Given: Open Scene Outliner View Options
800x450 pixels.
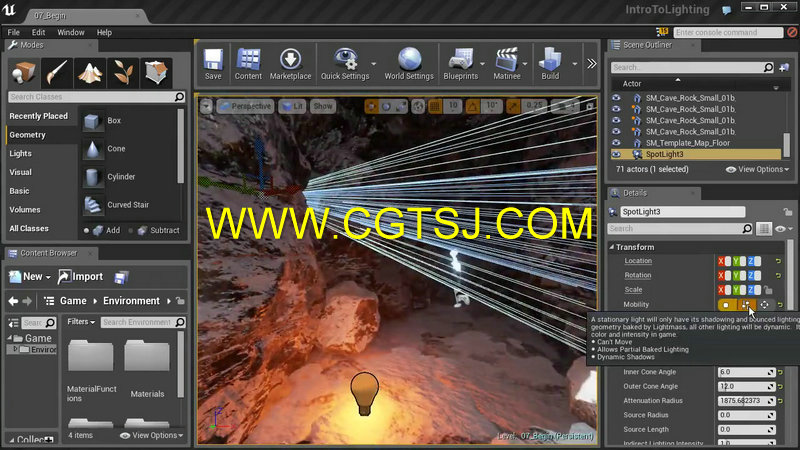Looking at the screenshot, I should pos(757,169).
